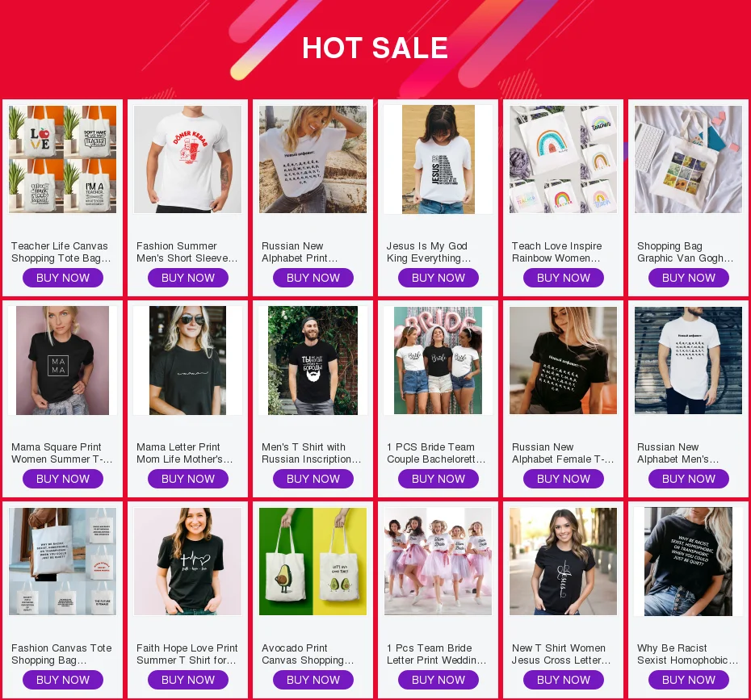
Task: Open the New T Shirt Women Jesus Cross title
Action: click(x=561, y=654)
